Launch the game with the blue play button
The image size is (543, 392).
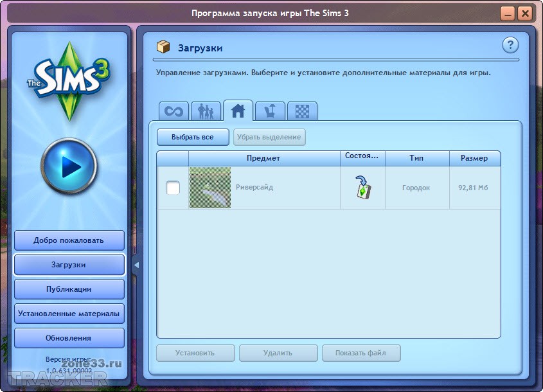pos(69,166)
